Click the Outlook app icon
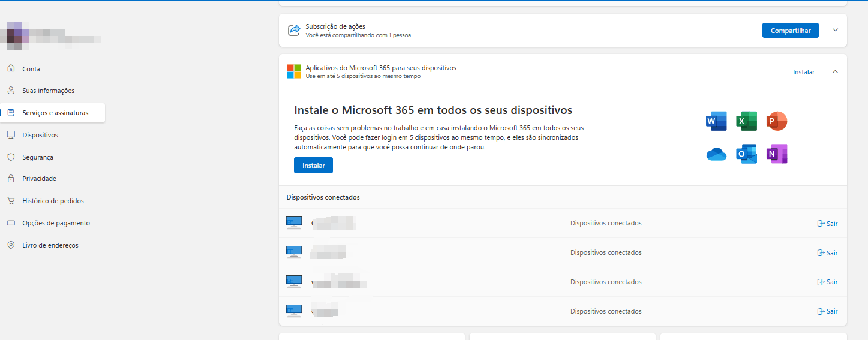The image size is (868, 340). tap(746, 154)
